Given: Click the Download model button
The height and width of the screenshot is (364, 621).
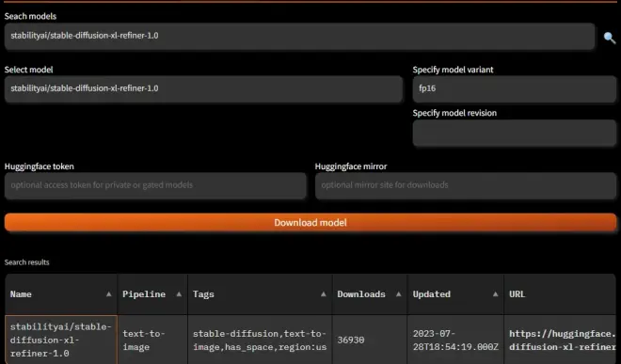Looking at the screenshot, I should coord(310,222).
